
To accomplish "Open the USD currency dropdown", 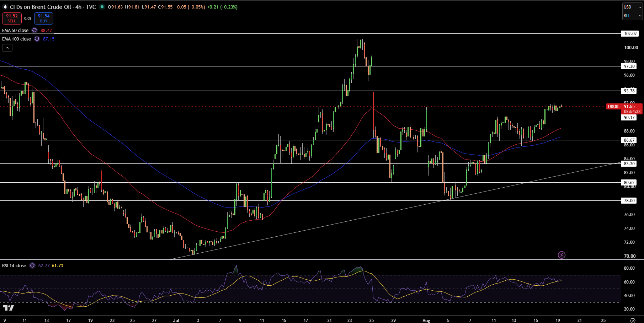I will [x=633, y=7].
